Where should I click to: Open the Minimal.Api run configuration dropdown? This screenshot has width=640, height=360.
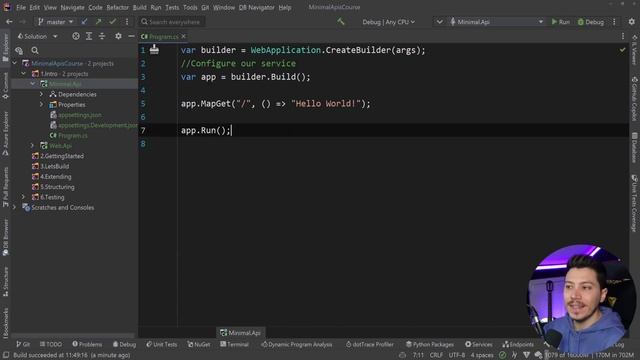point(496,22)
